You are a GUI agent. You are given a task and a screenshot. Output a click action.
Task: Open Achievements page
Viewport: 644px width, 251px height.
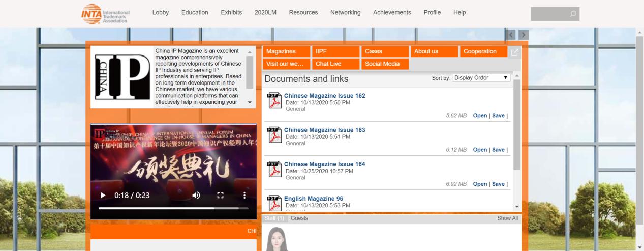point(392,12)
